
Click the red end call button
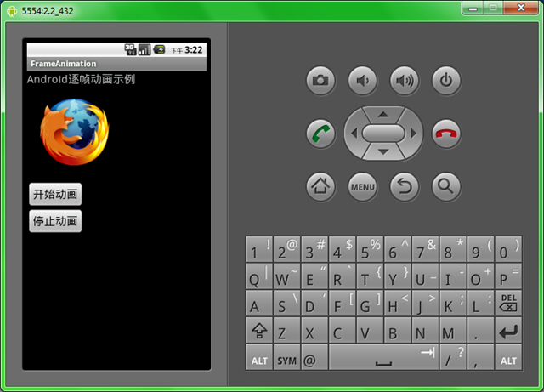click(446, 134)
